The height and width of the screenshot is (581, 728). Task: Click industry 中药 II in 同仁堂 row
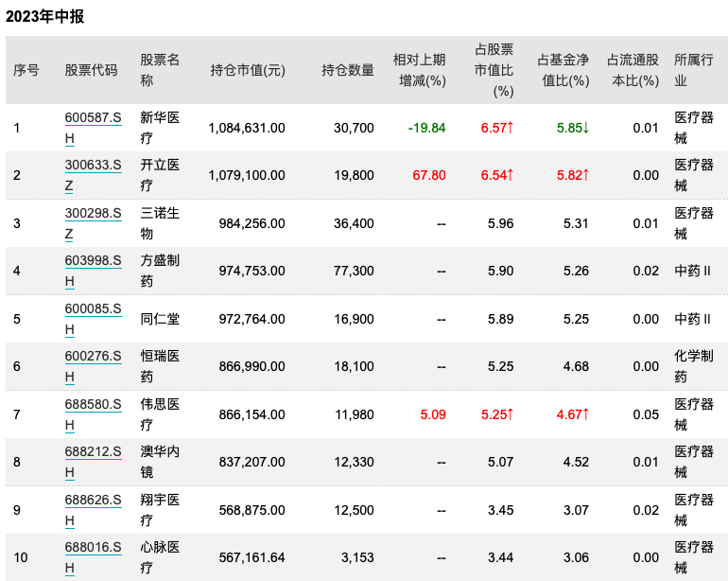(692, 319)
